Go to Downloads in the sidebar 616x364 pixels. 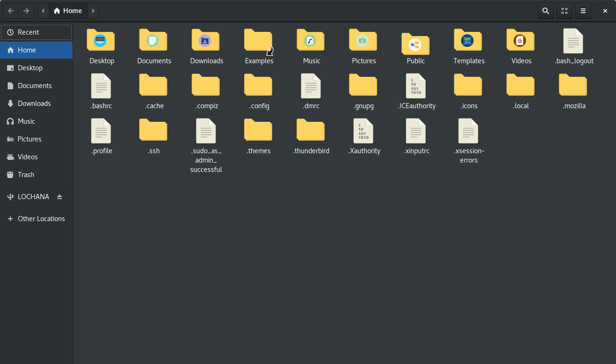(x=36, y=104)
